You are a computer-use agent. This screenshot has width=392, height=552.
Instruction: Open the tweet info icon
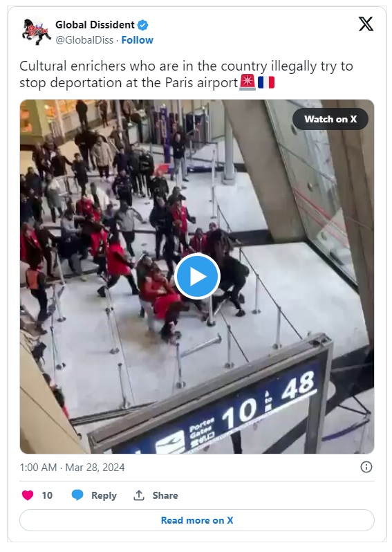[x=366, y=467]
